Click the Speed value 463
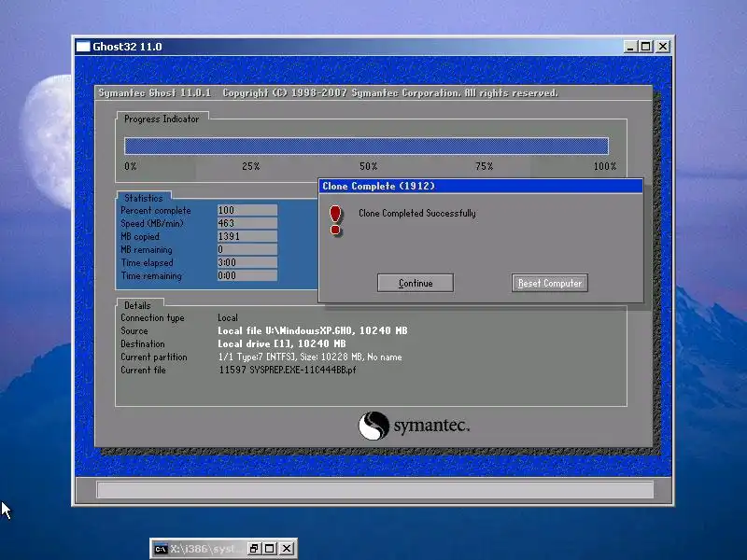Screen dimensions: 747x560 point(247,223)
